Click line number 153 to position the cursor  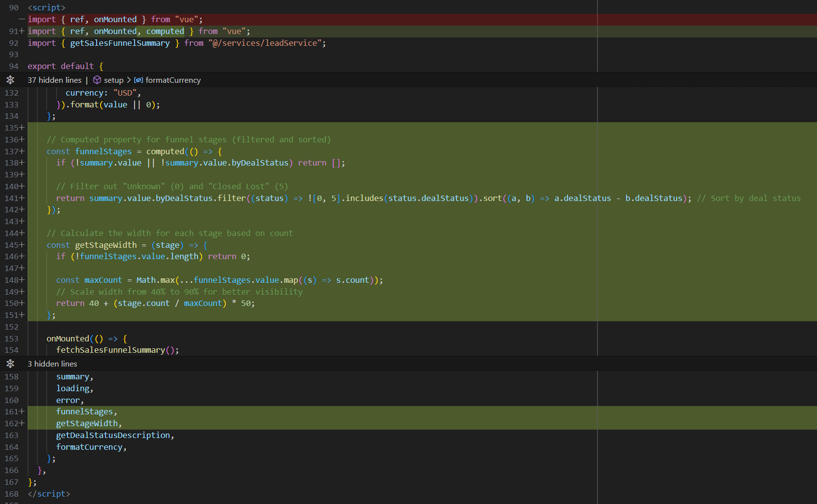click(x=11, y=338)
